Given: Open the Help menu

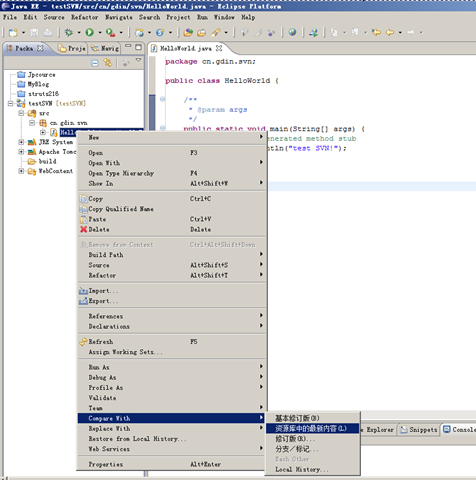Looking at the screenshot, I should pyautogui.click(x=248, y=17).
